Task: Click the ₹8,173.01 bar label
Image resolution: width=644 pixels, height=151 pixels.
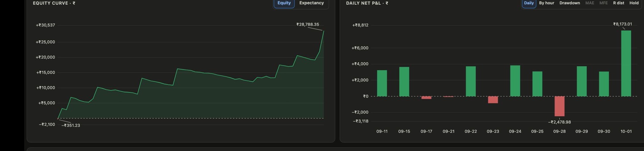Action: [x=622, y=24]
